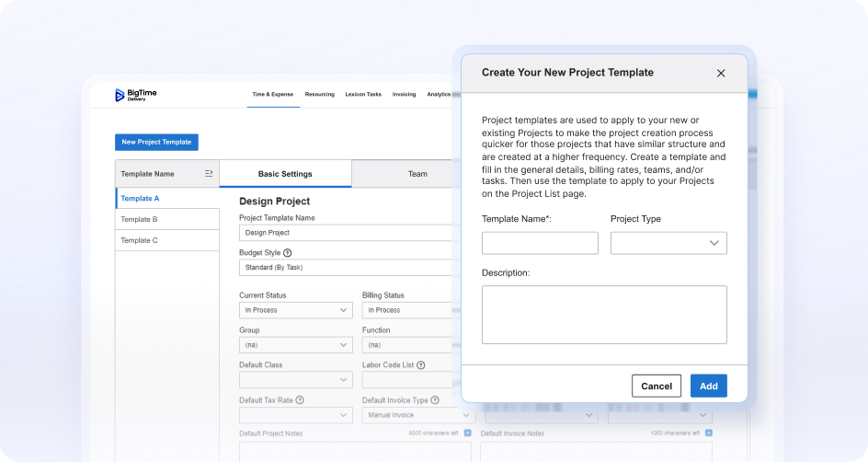Open the Group dropdown
Viewport: 868px width, 462px height.
click(295, 345)
